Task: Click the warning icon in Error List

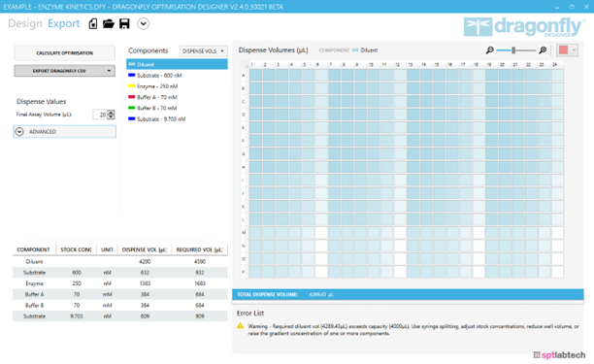Action: (240, 326)
